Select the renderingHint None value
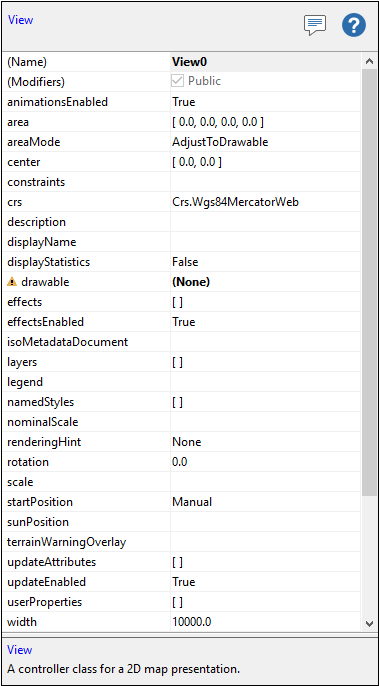The width and height of the screenshot is (379, 686). [186, 442]
